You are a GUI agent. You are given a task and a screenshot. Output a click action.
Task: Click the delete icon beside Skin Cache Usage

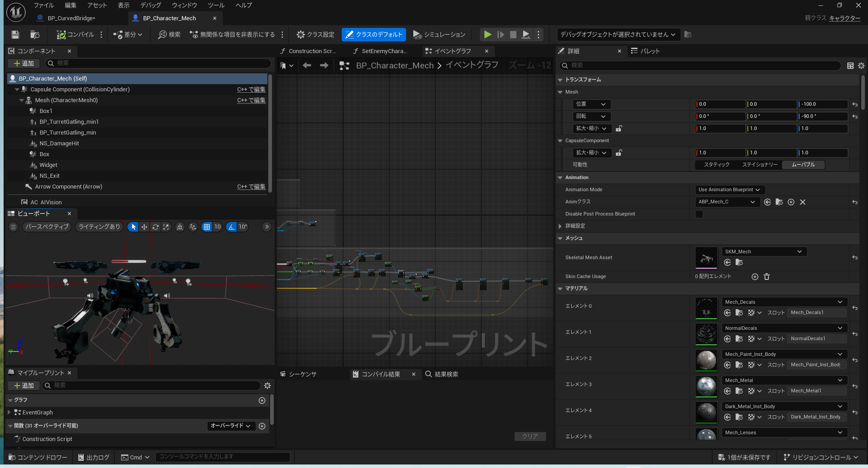[767, 277]
